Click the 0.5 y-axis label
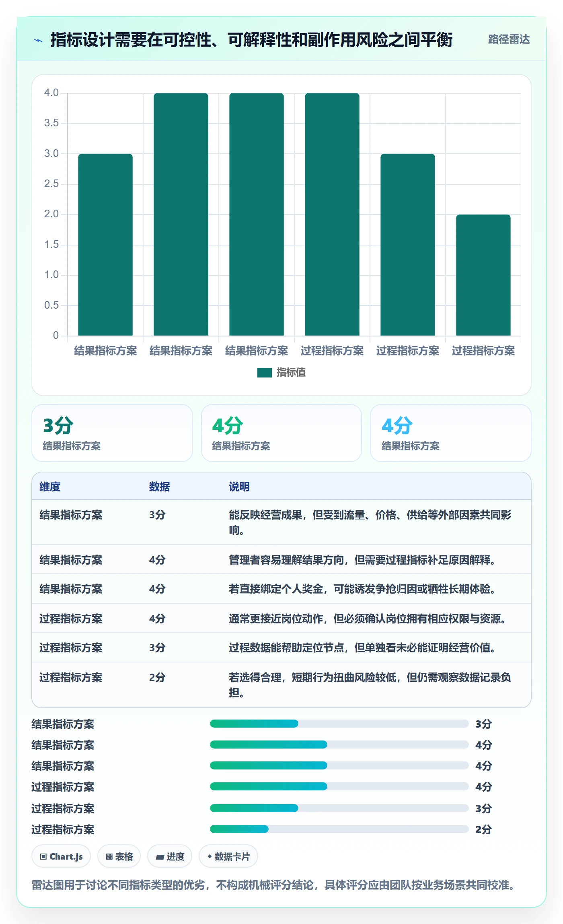Viewport: 563px width, 924px height. [51, 305]
